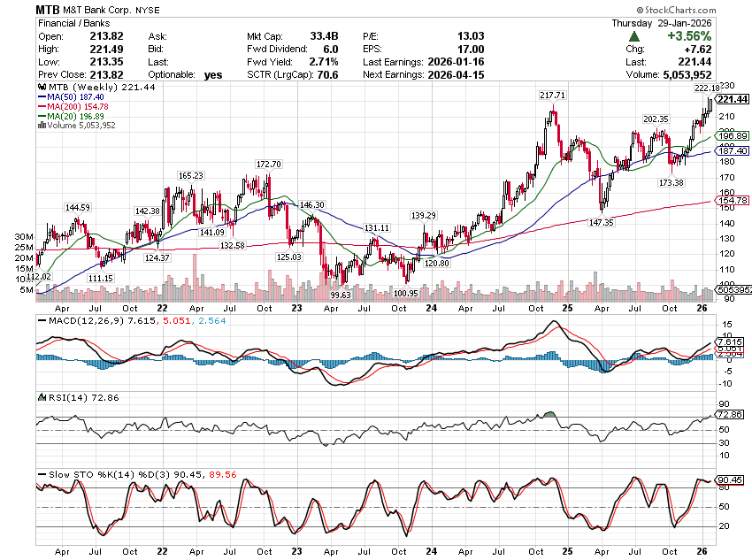The height and width of the screenshot is (560, 752).
Task: Click the volume bars icon in legend
Action: [40, 126]
